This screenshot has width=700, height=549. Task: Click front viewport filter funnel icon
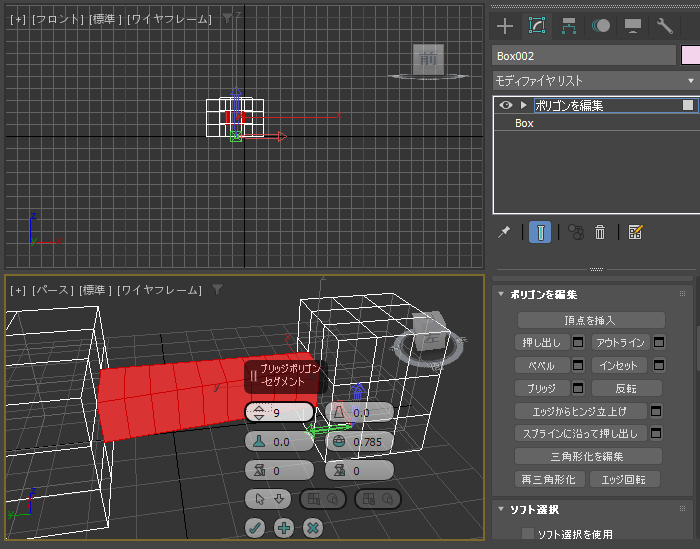[227, 18]
